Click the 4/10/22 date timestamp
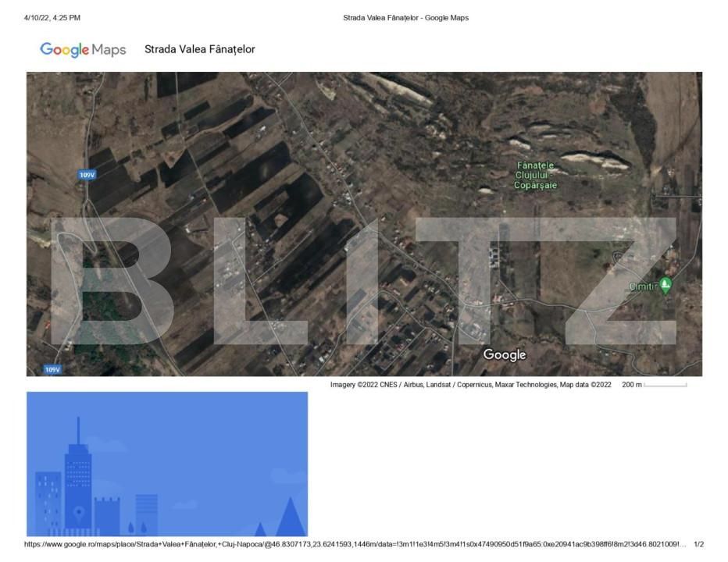This screenshot has width=728, height=562. point(52,18)
